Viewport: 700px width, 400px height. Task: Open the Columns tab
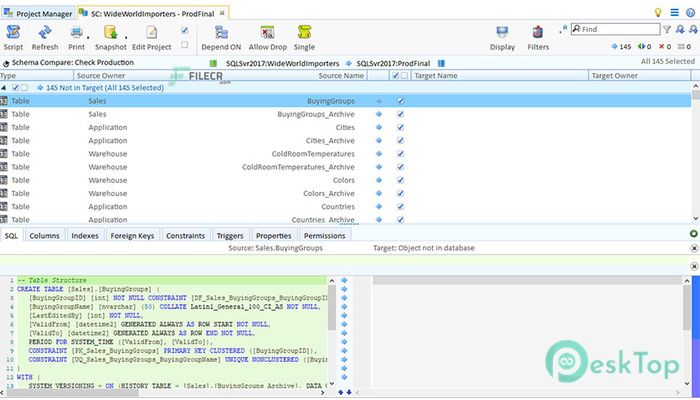(44, 235)
